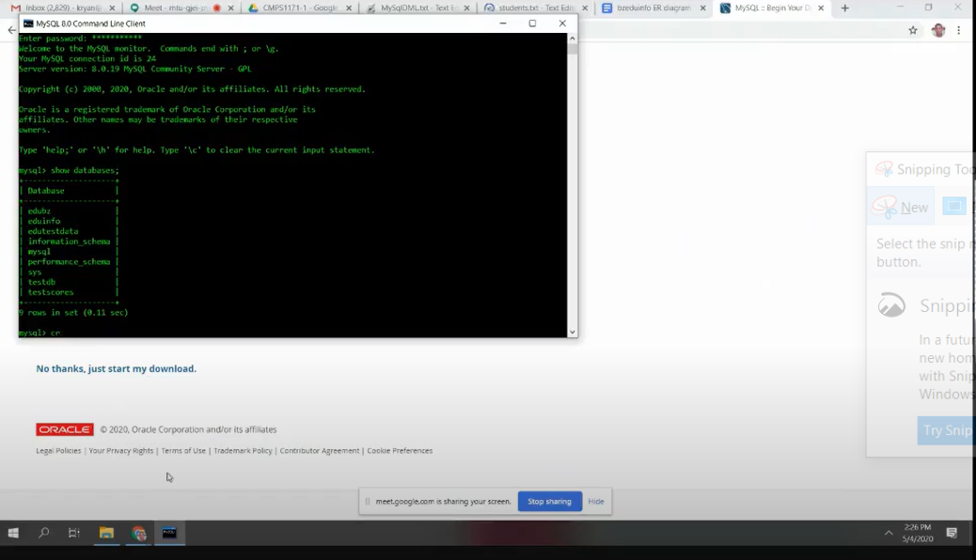Click the Chrome profile avatar
This screenshot has width=976, height=560.
[937, 30]
